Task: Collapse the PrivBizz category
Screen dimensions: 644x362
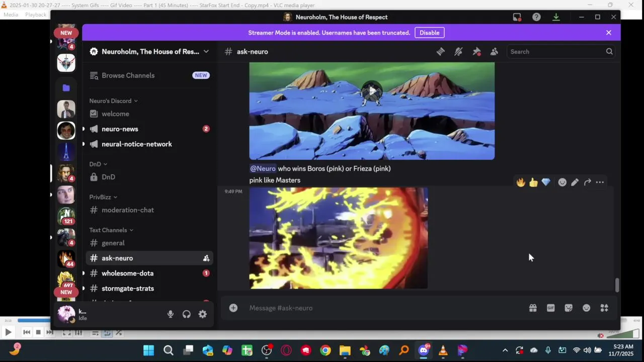Action: [103, 197]
